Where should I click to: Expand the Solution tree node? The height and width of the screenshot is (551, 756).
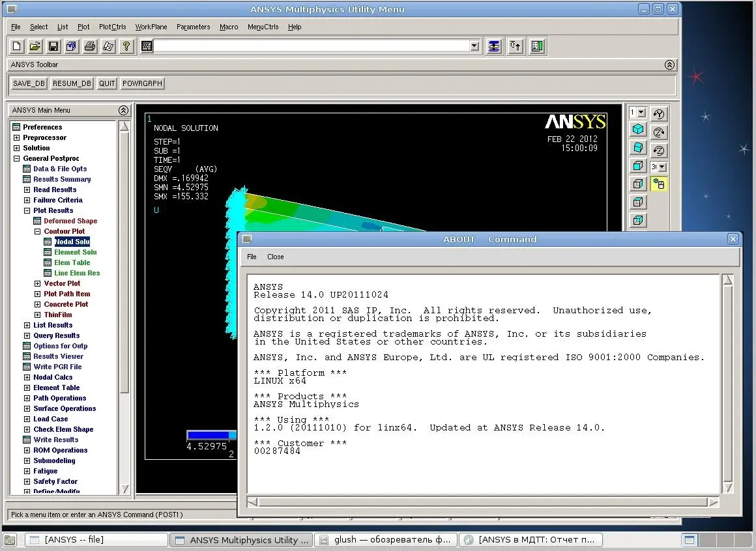click(16, 148)
